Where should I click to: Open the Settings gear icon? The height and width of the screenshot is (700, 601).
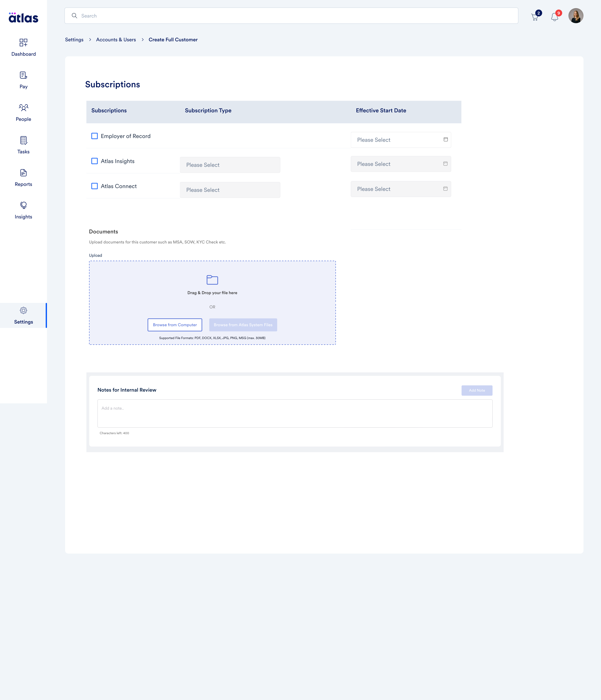23,310
